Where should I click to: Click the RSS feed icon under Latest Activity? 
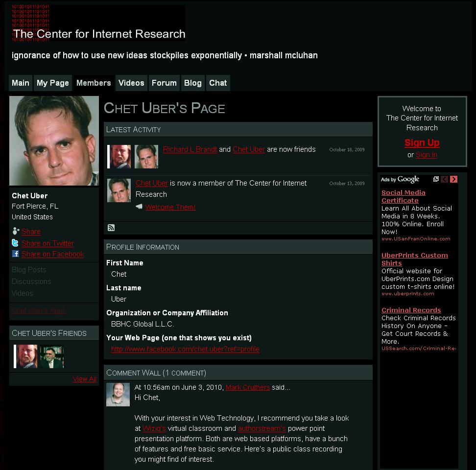[x=111, y=228]
